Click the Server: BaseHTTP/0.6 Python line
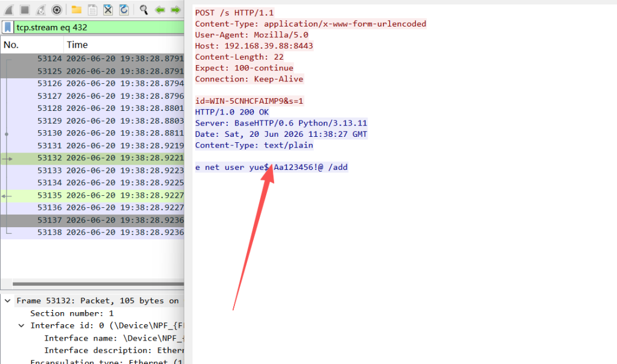The height and width of the screenshot is (364, 617). pyautogui.click(x=281, y=123)
